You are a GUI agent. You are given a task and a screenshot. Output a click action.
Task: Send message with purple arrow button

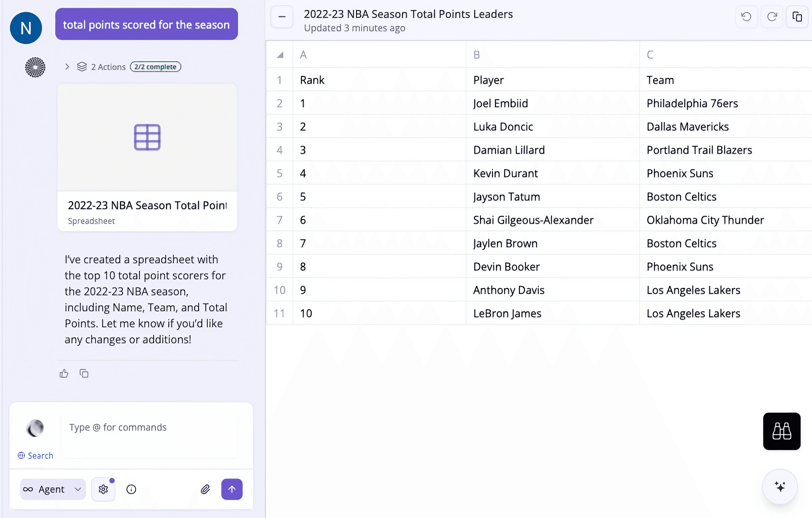(232, 489)
